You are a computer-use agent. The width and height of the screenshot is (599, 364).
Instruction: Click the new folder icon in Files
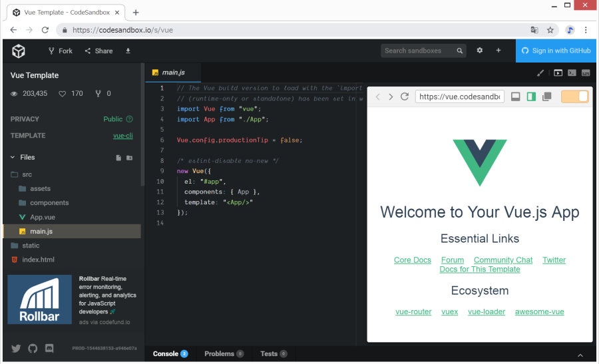click(x=130, y=158)
